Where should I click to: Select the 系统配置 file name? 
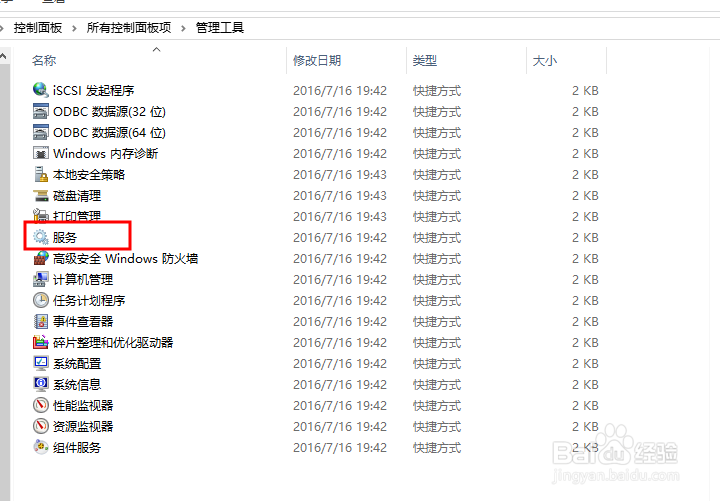[77, 364]
